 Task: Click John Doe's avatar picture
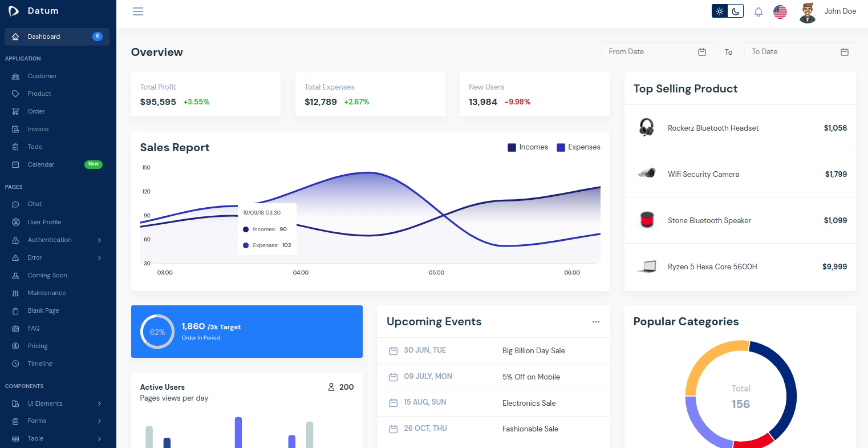click(x=807, y=12)
